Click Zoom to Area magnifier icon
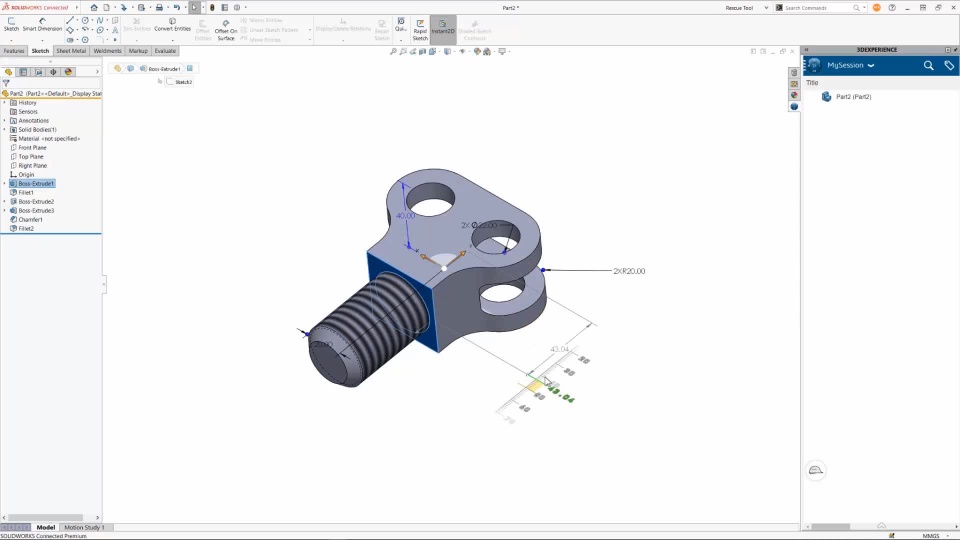Image resolution: width=960 pixels, height=540 pixels. 403,51
